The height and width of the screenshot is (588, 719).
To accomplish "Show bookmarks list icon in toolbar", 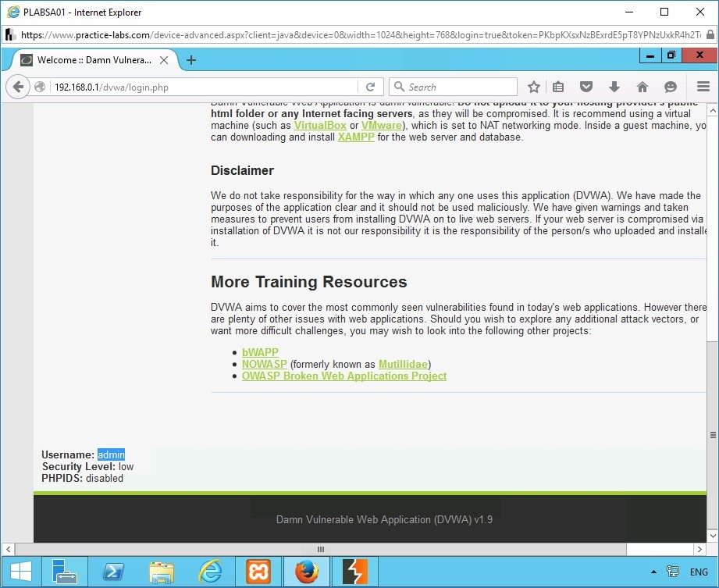I will click(558, 87).
